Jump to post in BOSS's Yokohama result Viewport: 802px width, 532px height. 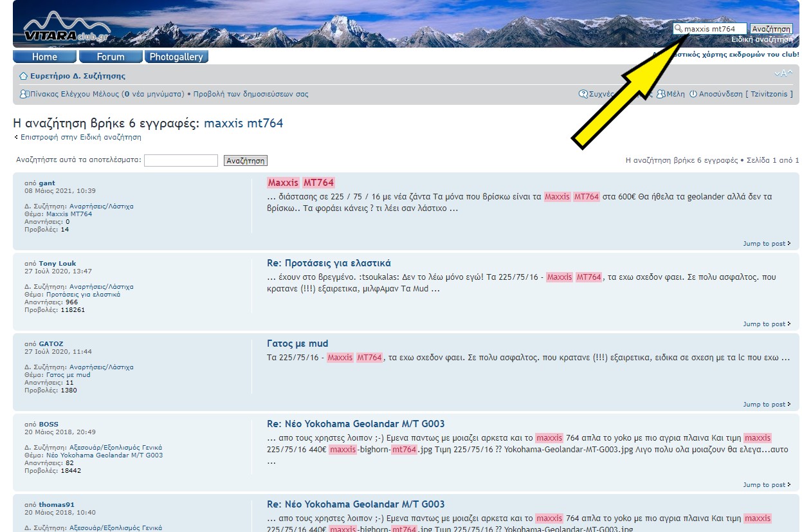coord(767,485)
